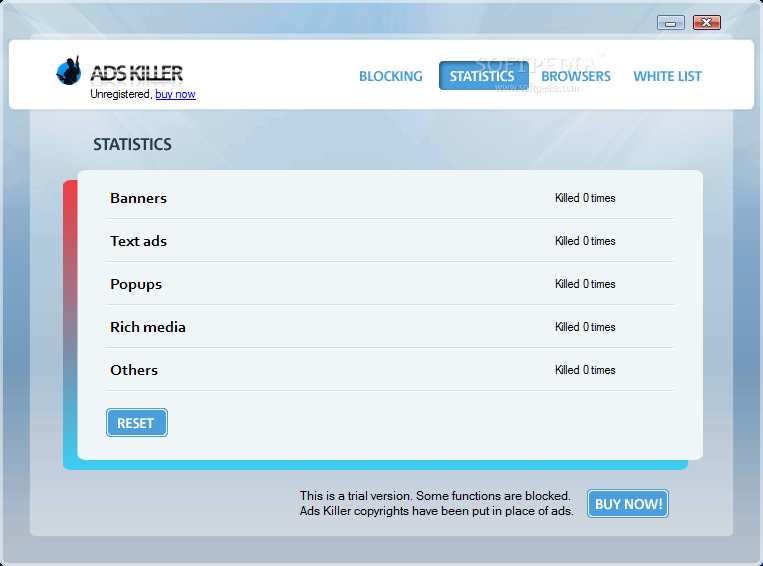Follow the 'buy now' link under logo

pyautogui.click(x=175, y=94)
